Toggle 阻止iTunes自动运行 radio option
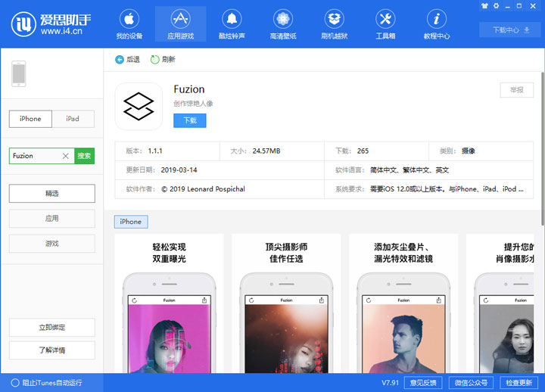 click(x=47, y=383)
